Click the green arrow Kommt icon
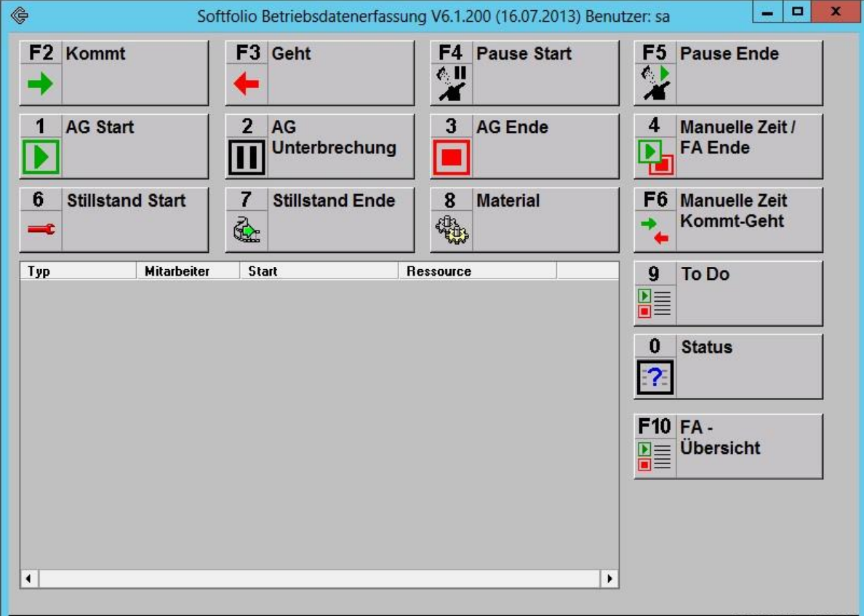Image resolution: width=864 pixels, height=616 pixels. point(41,84)
